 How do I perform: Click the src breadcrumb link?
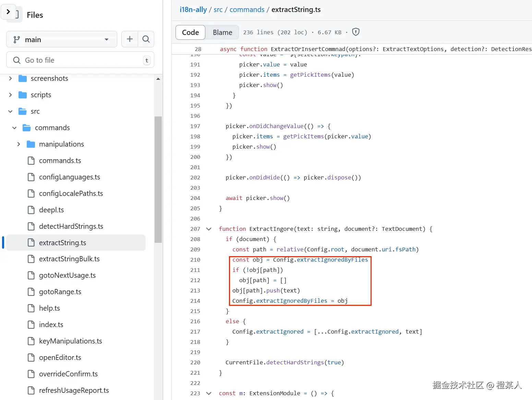(218, 10)
